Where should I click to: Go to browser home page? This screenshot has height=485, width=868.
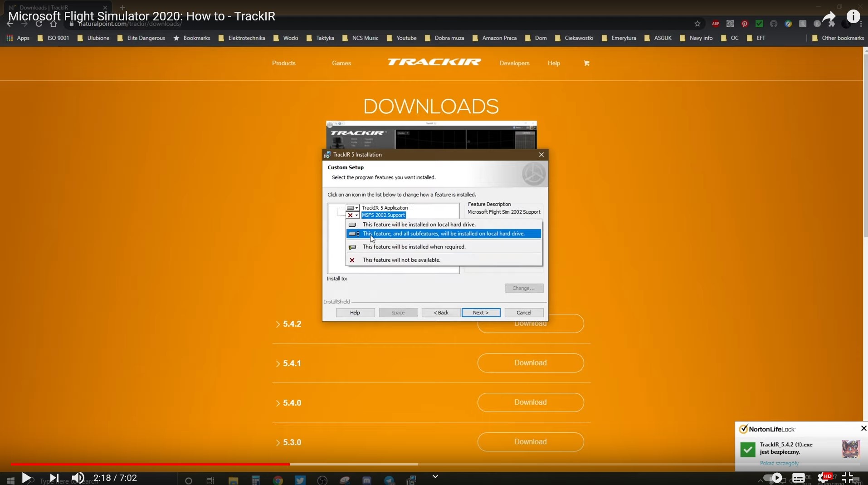pos(54,24)
